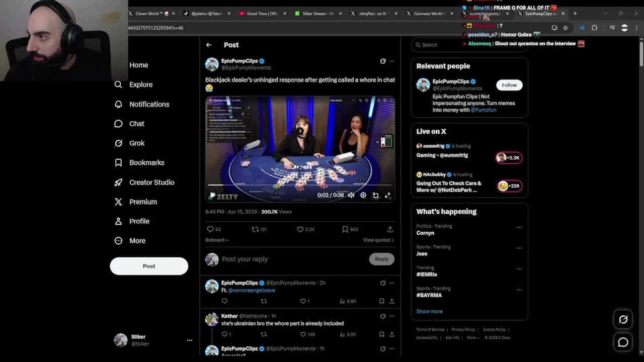The image size is (644, 362).
Task: Click Grok icon on Kether reply
Action: click(383, 316)
